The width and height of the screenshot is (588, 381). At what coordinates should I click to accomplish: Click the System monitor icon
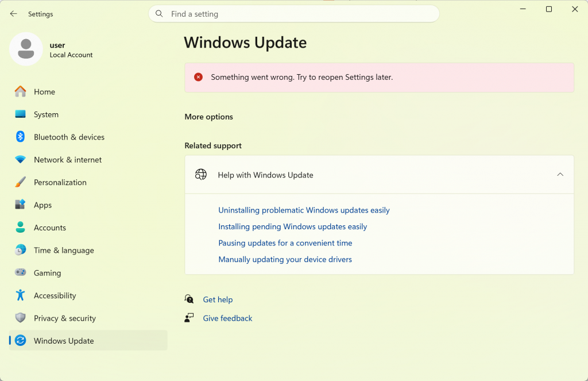pos(20,114)
